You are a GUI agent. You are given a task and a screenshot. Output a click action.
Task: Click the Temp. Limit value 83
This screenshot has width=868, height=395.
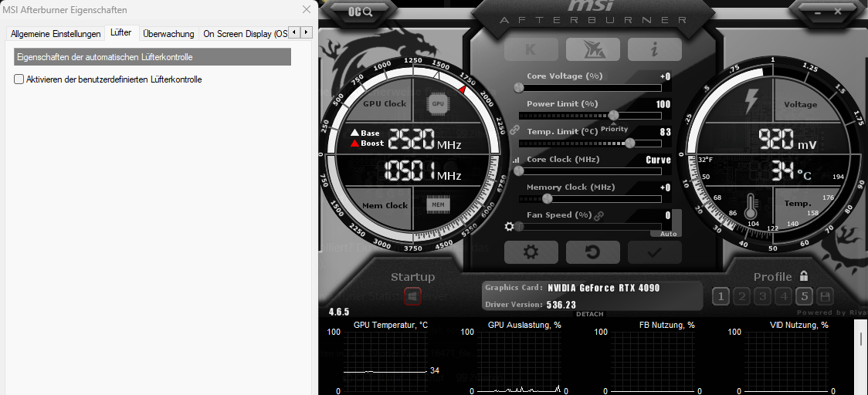pyautogui.click(x=666, y=132)
